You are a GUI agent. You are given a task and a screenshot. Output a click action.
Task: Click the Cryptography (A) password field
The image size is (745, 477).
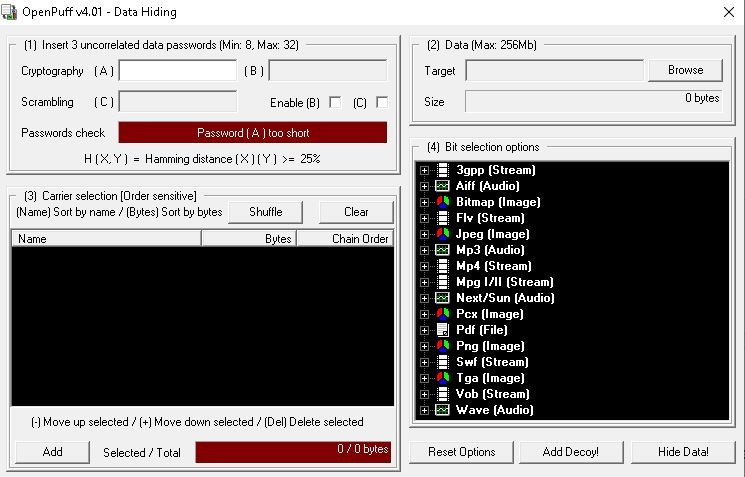pyautogui.click(x=177, y=70)
